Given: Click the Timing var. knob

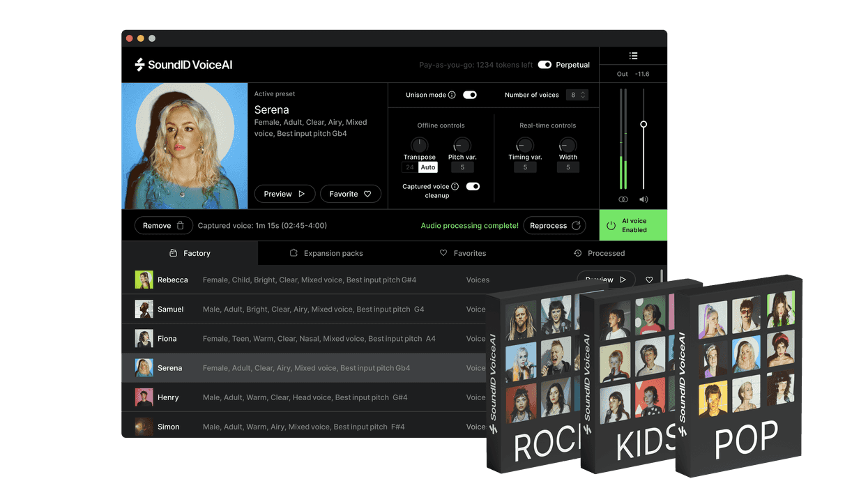Looking at the screenshot, I should click(x=525, y=145).
